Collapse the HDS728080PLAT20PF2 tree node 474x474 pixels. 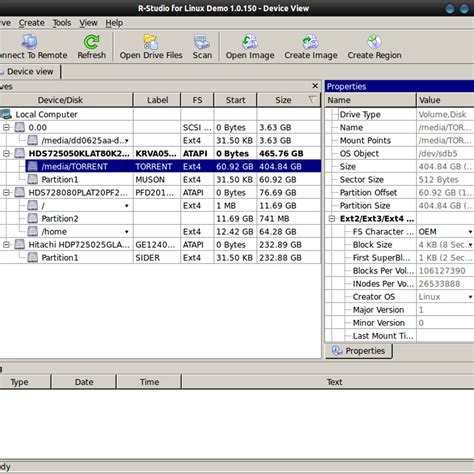click(6, 192)
